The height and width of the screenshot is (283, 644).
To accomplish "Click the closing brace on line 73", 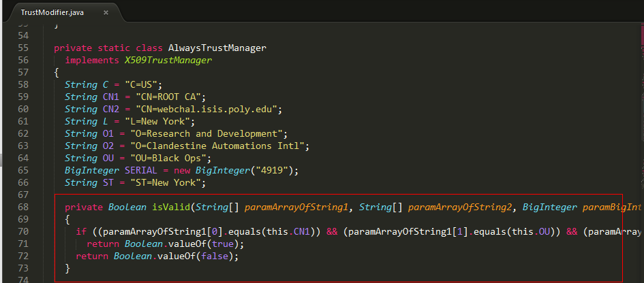I will click(x=67, y=269).
